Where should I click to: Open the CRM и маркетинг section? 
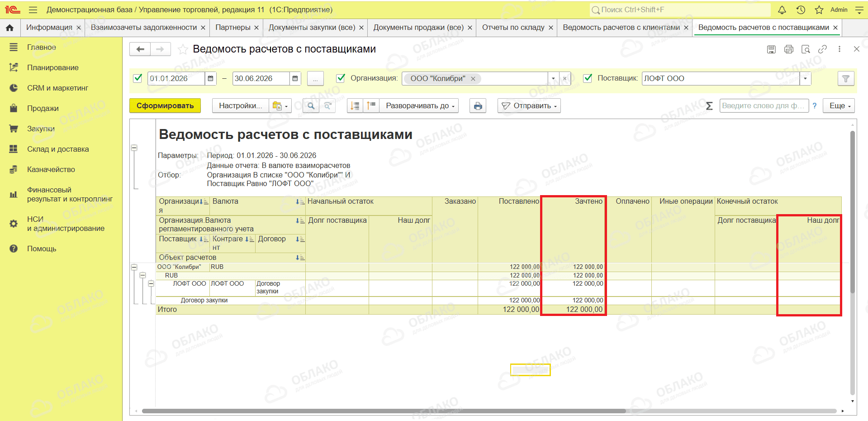(57, 88)
